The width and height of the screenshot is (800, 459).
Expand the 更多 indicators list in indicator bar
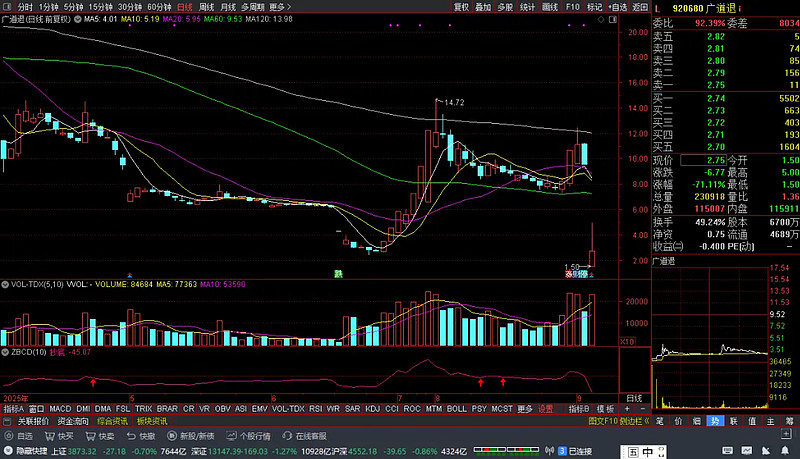(525, 409)
